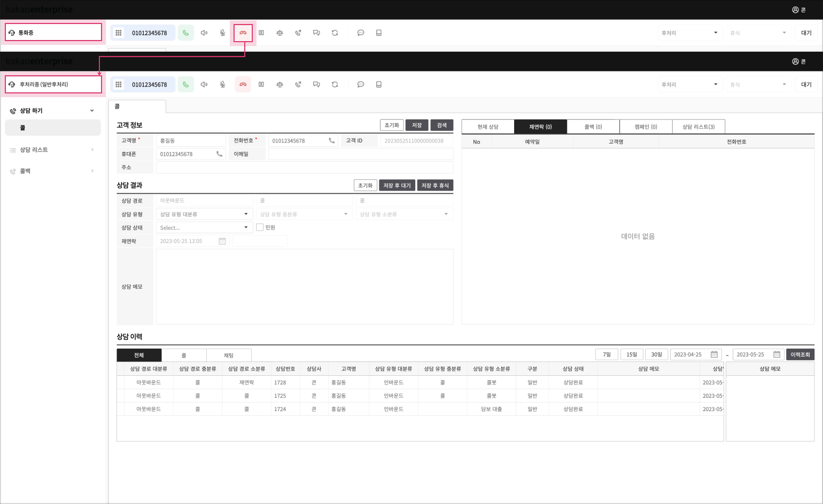This screenshot has height=504, width=823.
Task: Select the 채팅 tab in 상담 이력
Action: coord(229,355)
